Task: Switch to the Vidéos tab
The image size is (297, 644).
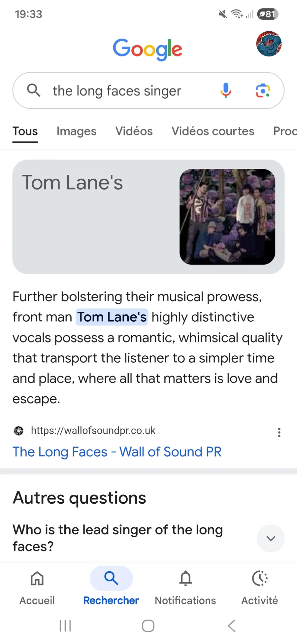Action: tap(134, 131)
